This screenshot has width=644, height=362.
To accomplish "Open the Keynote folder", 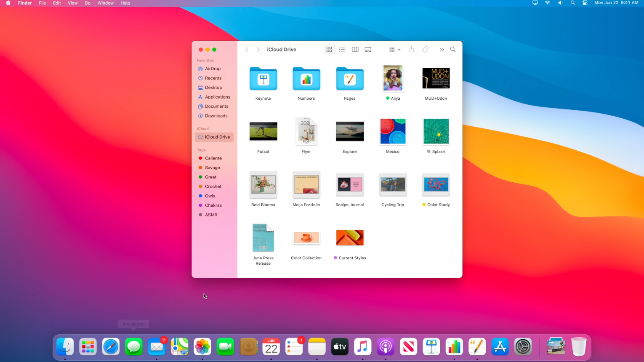I will [x=263, y=79].
